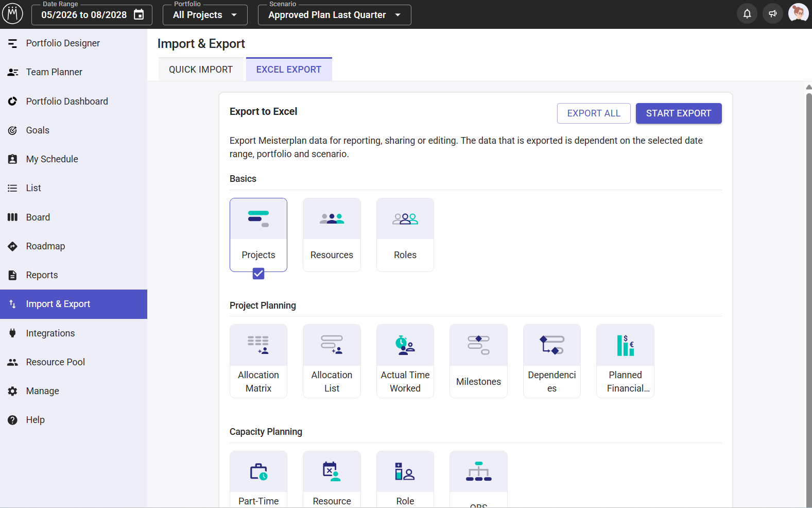Image resolution: width=812 pixels, height=508 pixels.
Task: Click the Resource Pool people icon
Action: [13, 362]
